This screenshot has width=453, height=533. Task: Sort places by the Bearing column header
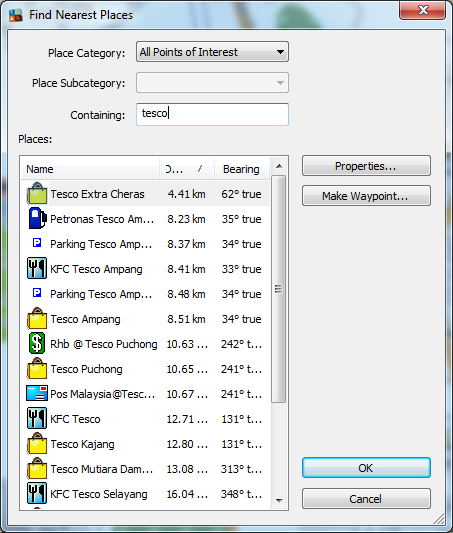tap(241, 169)
